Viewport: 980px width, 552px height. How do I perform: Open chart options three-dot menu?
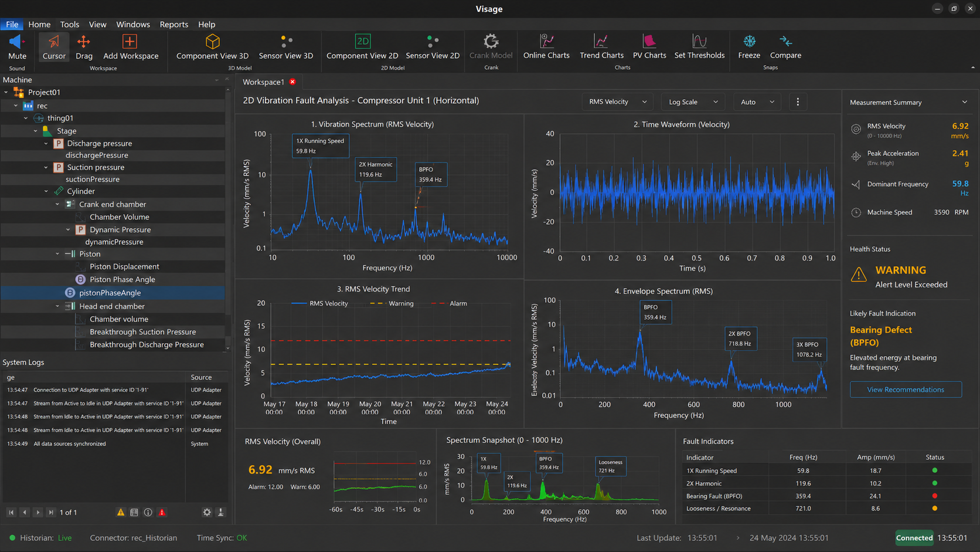[x=798, y=102]
